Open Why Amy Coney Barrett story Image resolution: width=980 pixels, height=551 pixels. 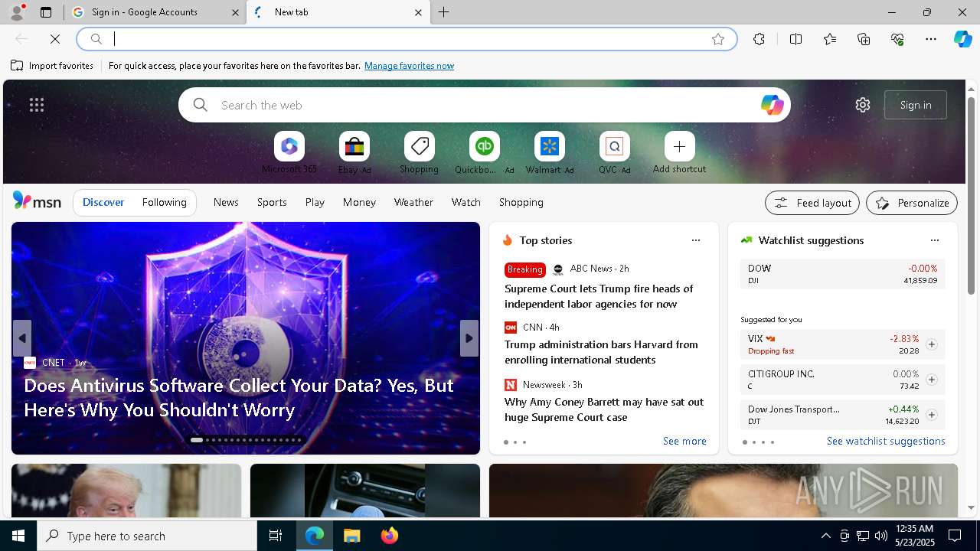pos(604,409)
